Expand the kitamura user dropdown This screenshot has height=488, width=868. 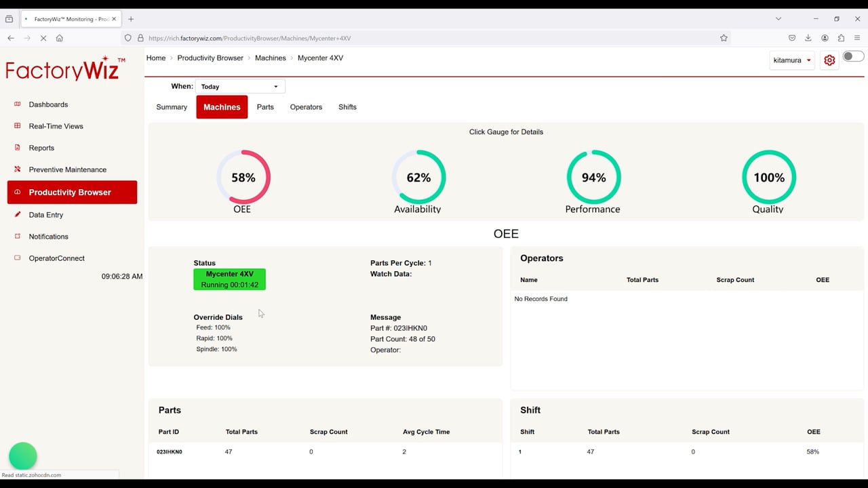click(x=792, y=60)
